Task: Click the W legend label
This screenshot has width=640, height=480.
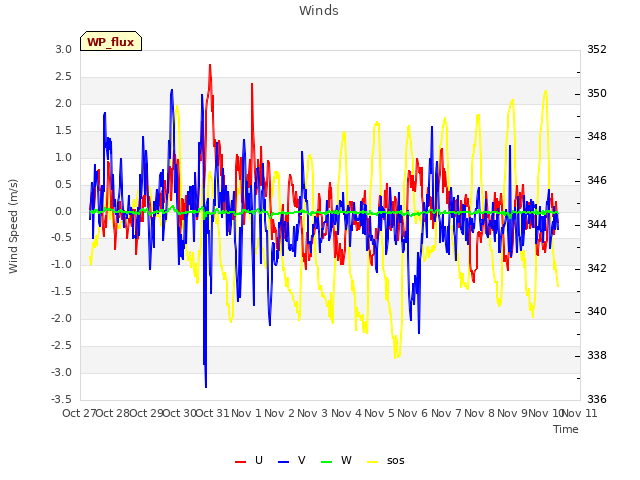Action: [x=346, y=460]
